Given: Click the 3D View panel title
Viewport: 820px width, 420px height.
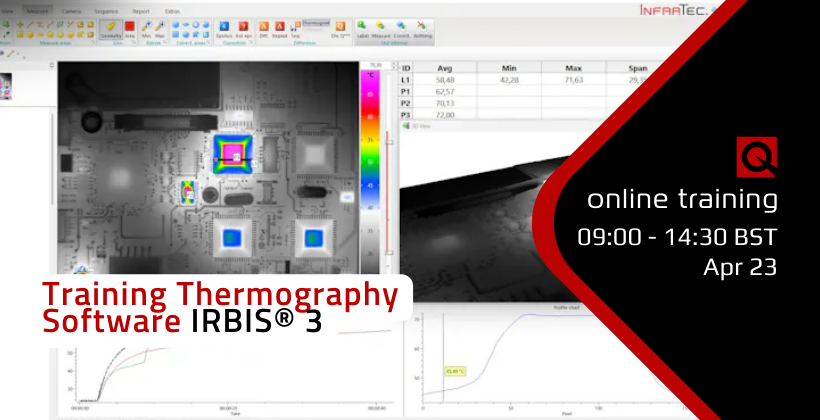Looking at the screenshot, I should click(x=420, y=126).
